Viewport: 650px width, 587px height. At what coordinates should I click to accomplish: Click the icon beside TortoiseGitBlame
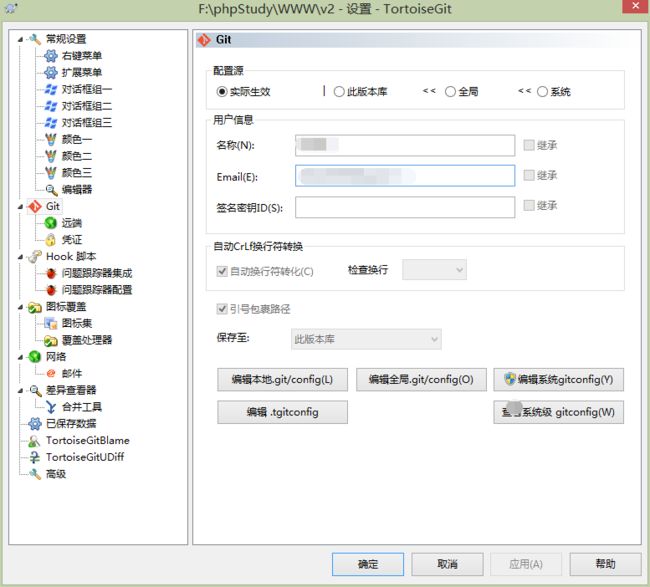35,440
